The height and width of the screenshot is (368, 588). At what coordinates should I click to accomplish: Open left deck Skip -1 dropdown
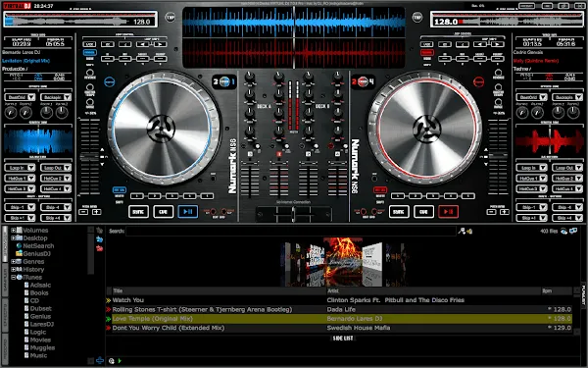20,207
